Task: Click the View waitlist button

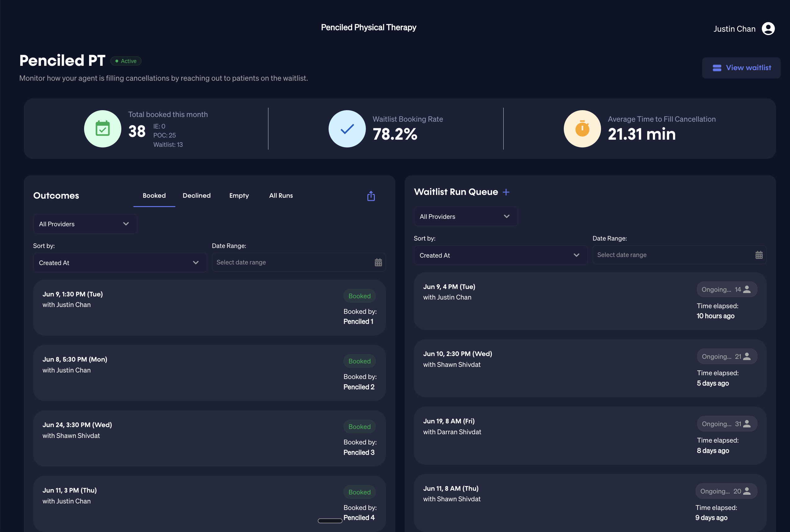Action: click(x=741, y=68)
